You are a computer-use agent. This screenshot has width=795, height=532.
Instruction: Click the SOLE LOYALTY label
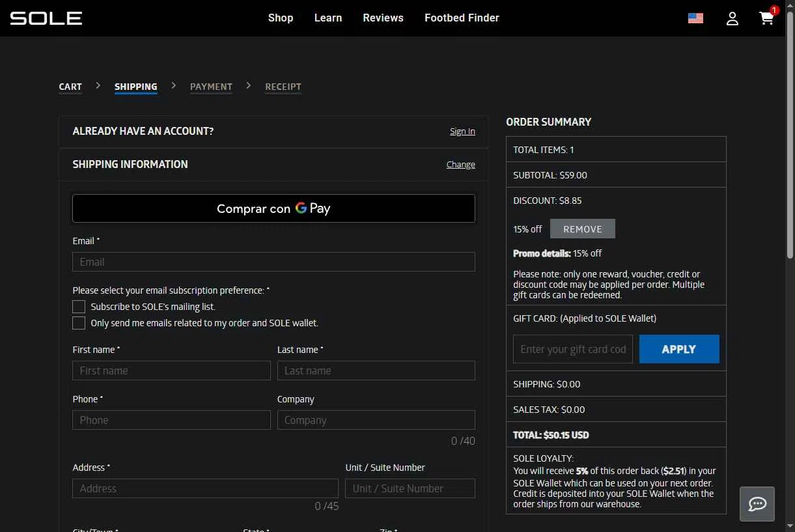pyautogui.click(x=544, y=458)
